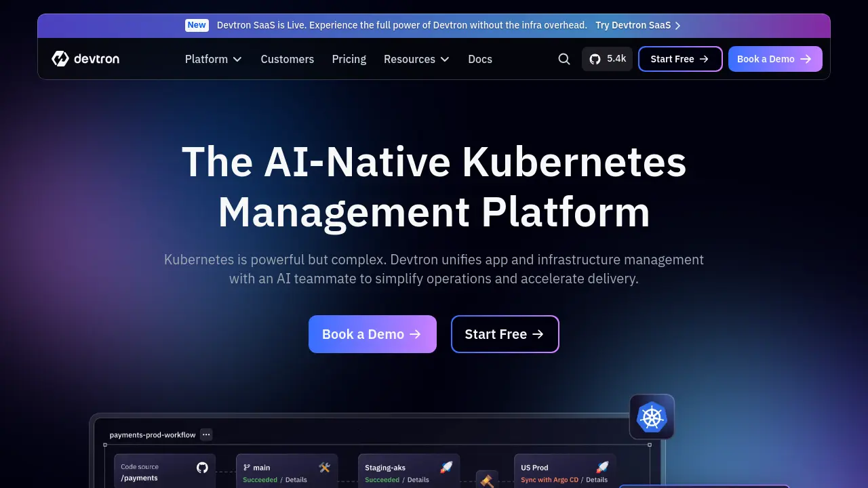Screen dimensions: 868x488
Task: Click the hero Book a Demo button
Action: [x=372, y=334]
